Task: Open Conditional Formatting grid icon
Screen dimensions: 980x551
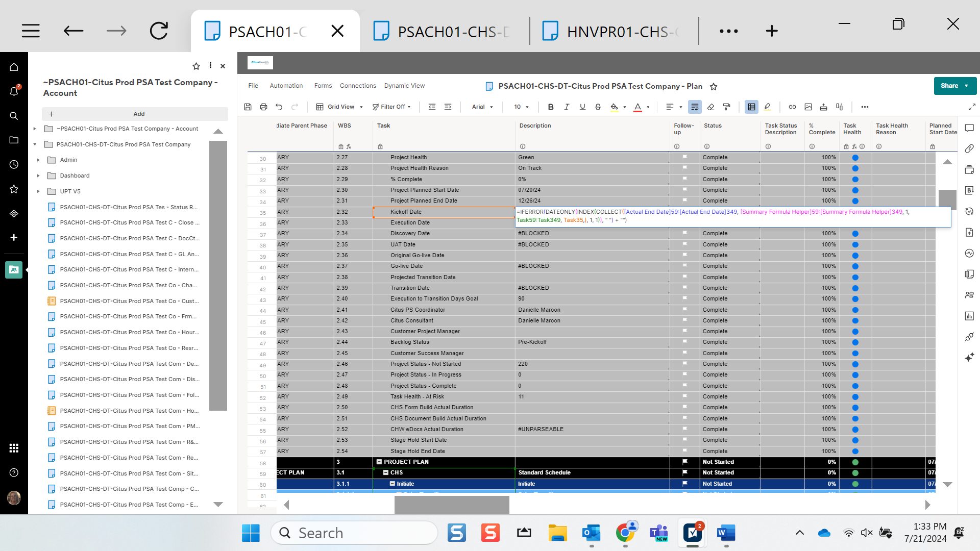Action: (x=751, y=107)
